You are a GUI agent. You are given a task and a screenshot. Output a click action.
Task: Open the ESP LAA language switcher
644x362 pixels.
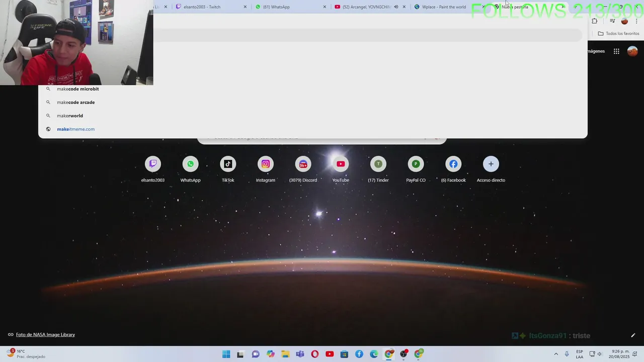[580, 354]
